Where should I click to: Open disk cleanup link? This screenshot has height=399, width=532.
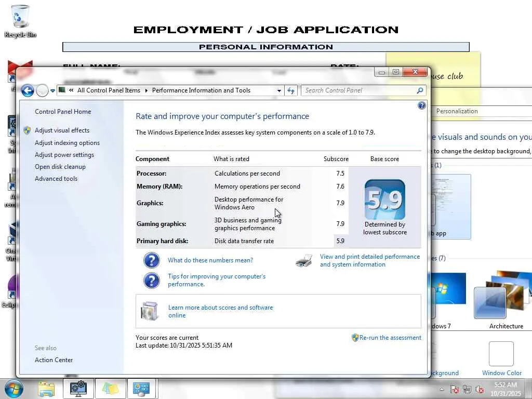click(x=60, y=167)
